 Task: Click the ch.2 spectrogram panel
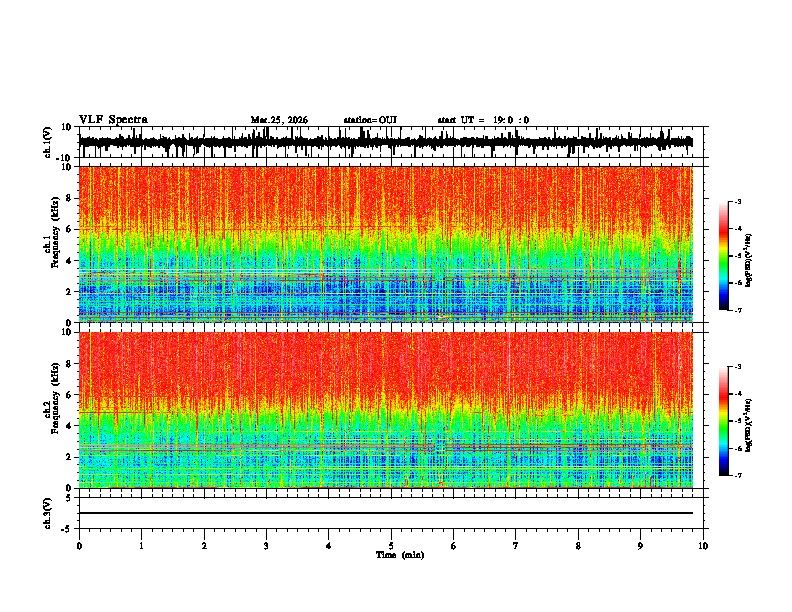[x=385, y=410]
